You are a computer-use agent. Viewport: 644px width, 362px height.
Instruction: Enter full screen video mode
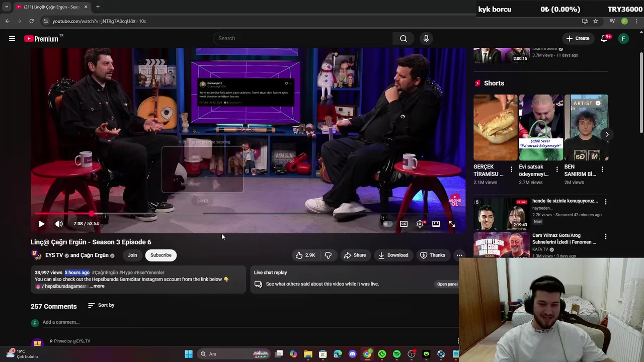point(452,224)
